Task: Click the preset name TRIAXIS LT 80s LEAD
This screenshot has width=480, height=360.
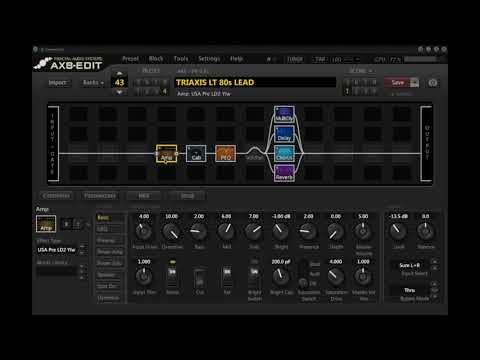Action: click(x=215, y=82)
